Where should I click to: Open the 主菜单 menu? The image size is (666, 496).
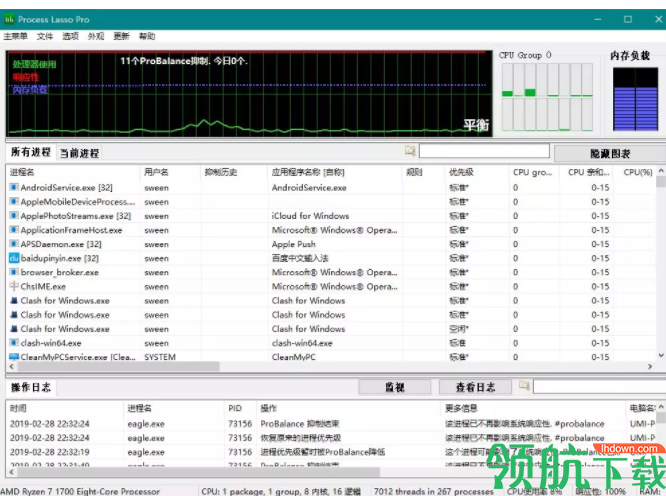click(15, 37)
